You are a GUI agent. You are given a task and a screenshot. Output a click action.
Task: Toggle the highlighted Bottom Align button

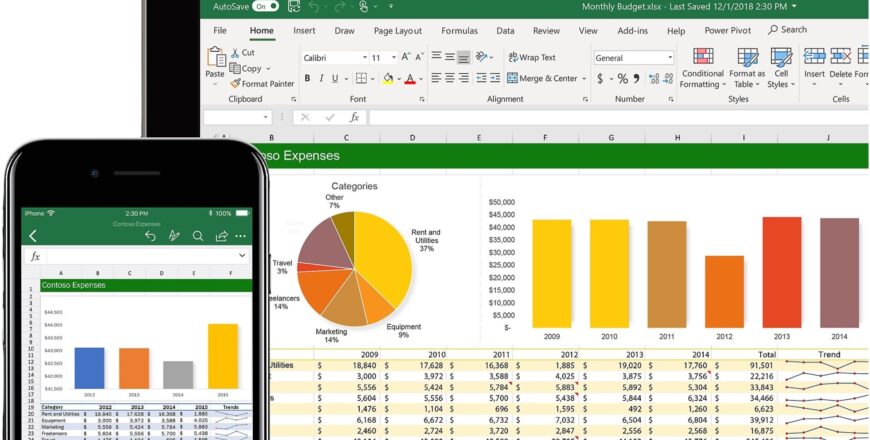[x=464, y=57]
